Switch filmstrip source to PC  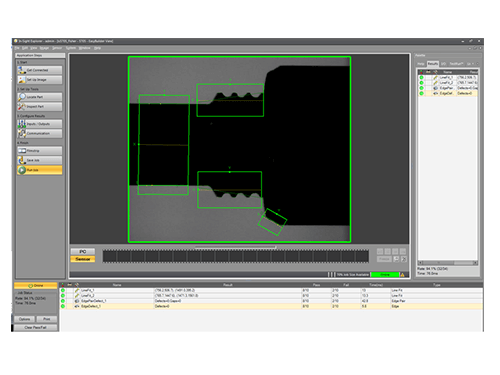click(x=83, y=251)
